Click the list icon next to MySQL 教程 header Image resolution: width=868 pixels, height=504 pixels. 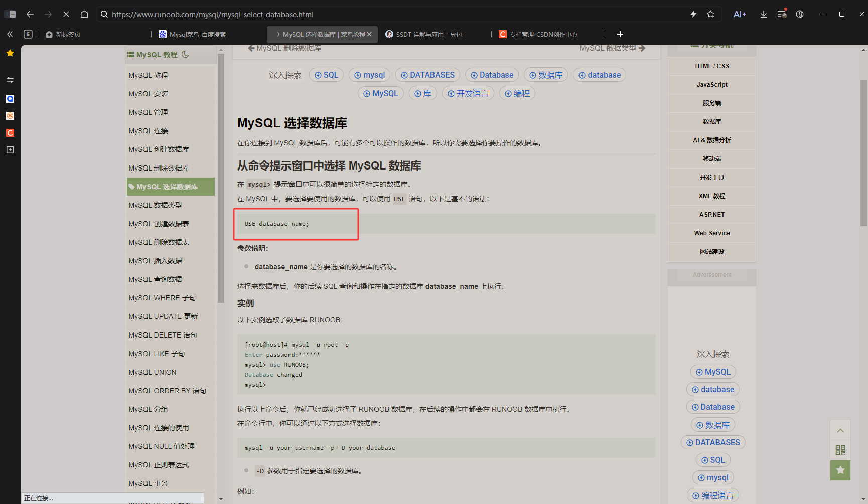pos(130,55)
